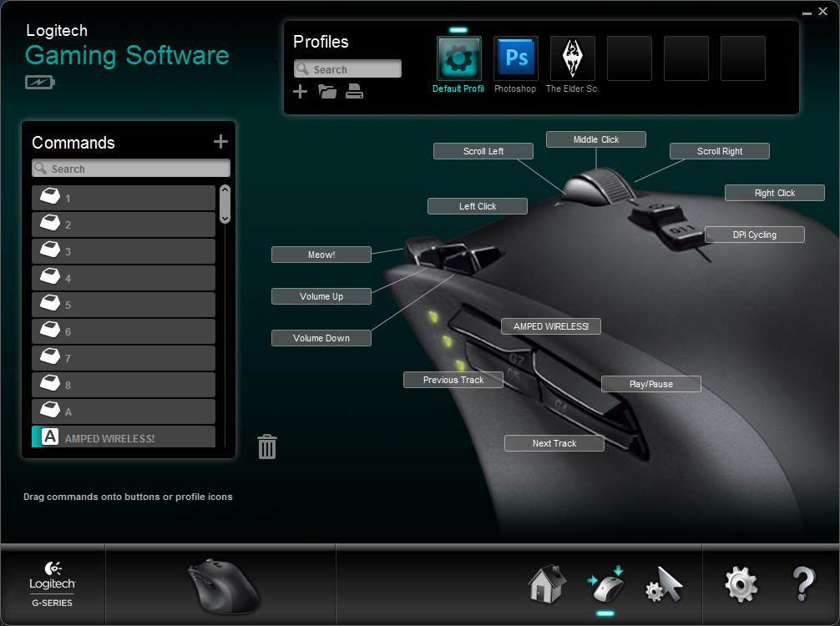Click the print profile icon
This screenshot has width=840, height=626.
pyautogui.click(x=354, y=92)
